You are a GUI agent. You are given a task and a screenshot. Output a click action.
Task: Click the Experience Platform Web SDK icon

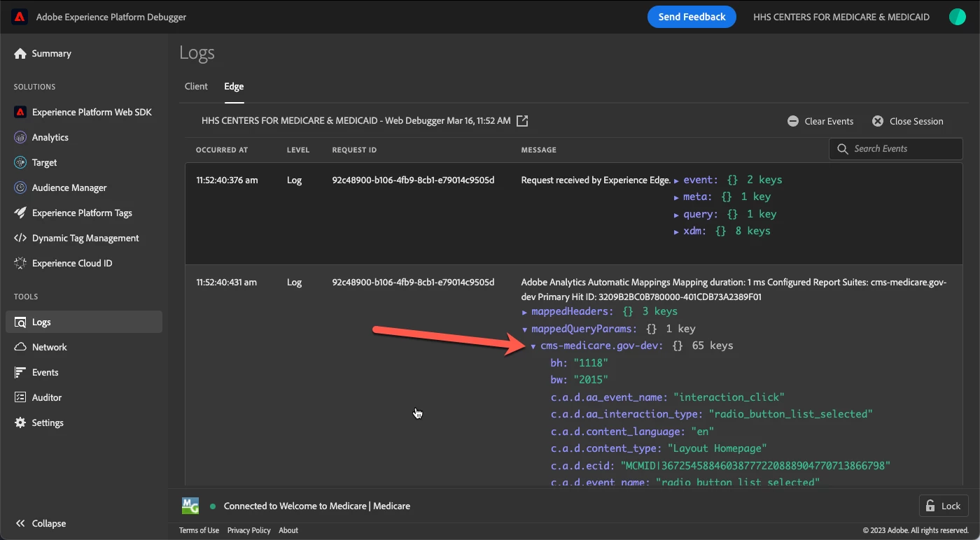point(20,112)
